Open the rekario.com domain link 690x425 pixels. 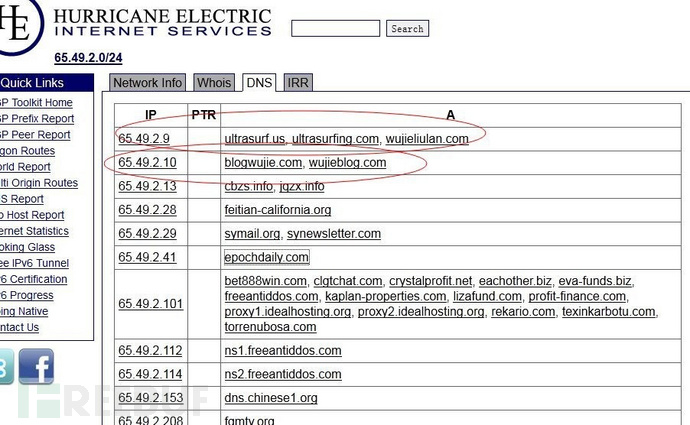click(x=523, y=312)
